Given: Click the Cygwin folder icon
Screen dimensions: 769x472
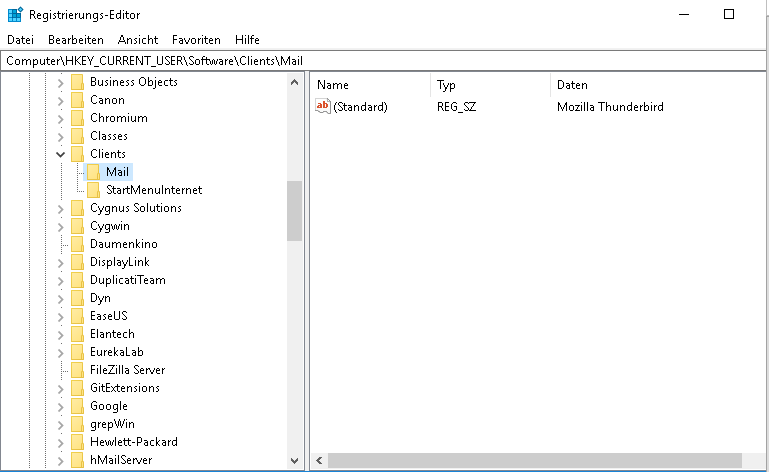Looking at the screenshot, I should click(77, 226).
